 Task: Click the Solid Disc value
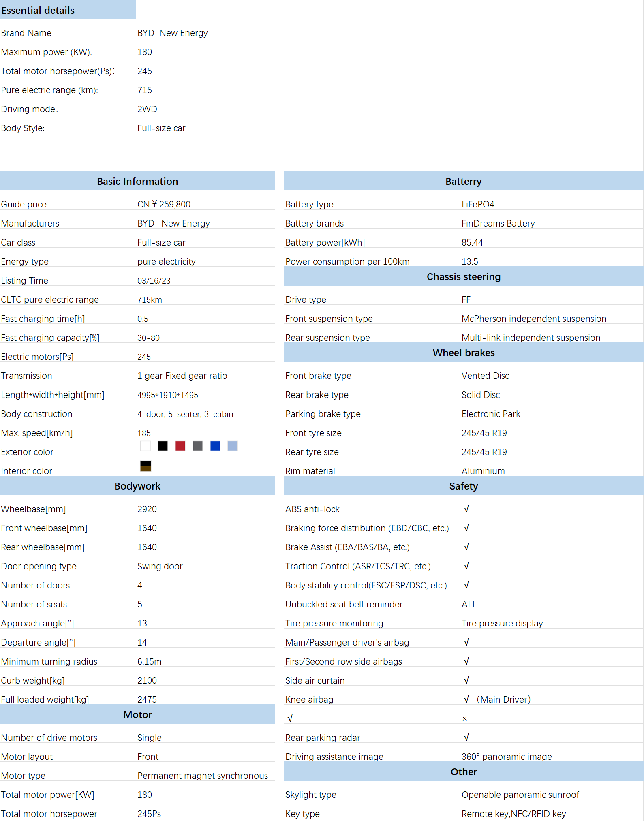coord(481,395)
